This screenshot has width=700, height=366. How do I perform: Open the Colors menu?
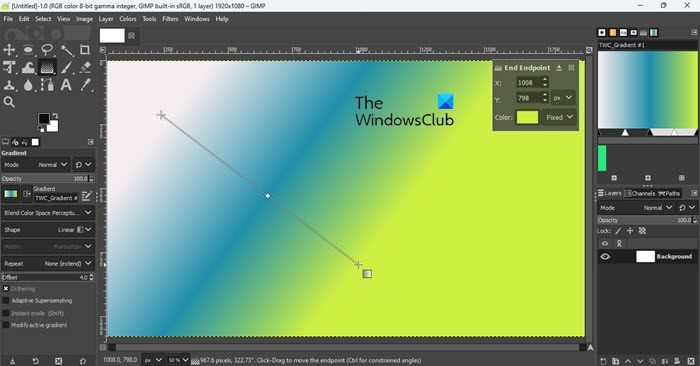128,19
